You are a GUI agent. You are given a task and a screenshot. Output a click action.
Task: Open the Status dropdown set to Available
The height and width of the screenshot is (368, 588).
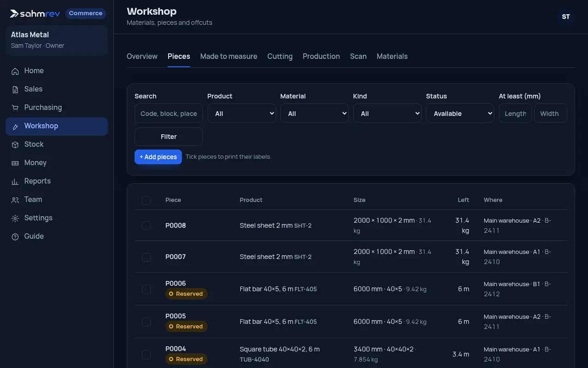pos(460,114)
